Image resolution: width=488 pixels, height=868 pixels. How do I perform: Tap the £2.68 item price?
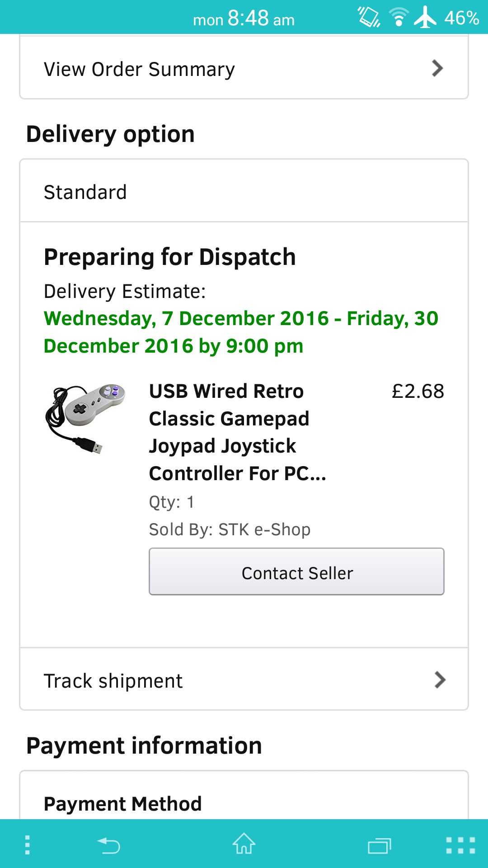418,391
